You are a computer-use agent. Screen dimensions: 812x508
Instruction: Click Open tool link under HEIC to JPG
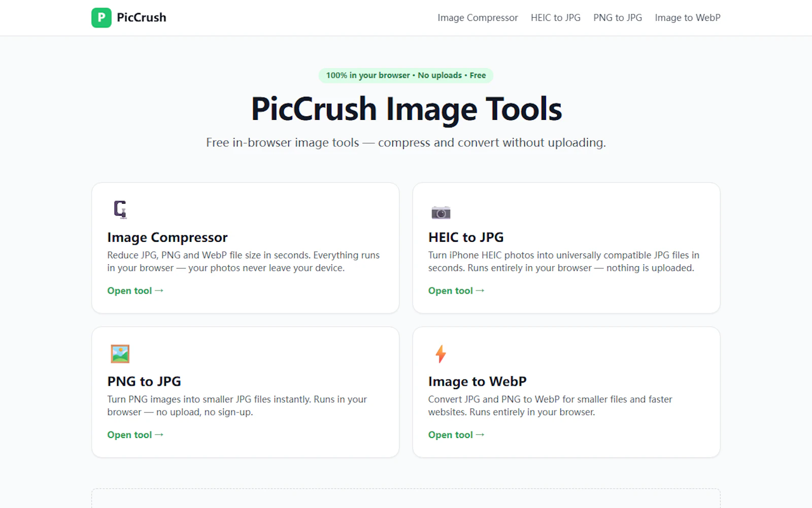click(x=456, y=291)
